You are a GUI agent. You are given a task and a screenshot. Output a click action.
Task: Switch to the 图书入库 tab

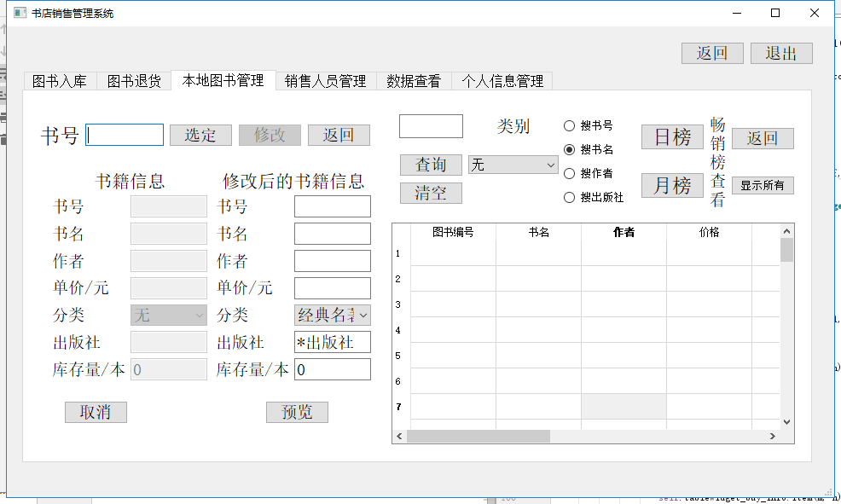(x=60, y=81)
